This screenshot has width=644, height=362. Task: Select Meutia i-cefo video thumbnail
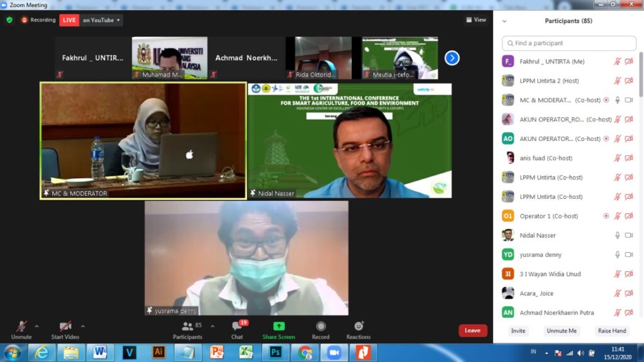400,57
